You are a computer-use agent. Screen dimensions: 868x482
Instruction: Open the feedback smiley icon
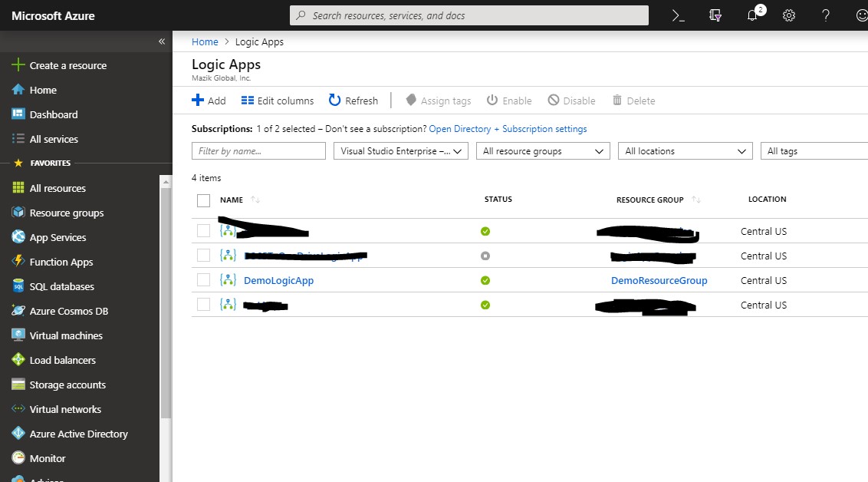tap(860, 15)
